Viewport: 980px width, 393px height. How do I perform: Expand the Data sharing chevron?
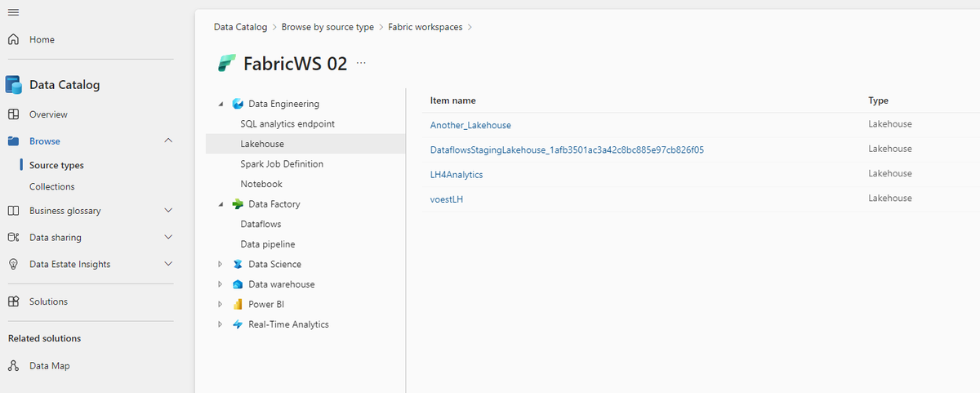(168, 238)
